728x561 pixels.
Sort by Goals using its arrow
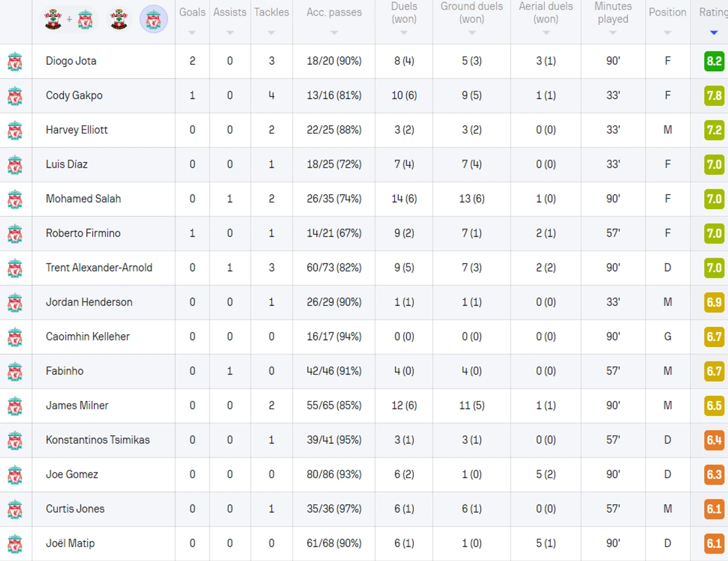(x=192, y=33)
